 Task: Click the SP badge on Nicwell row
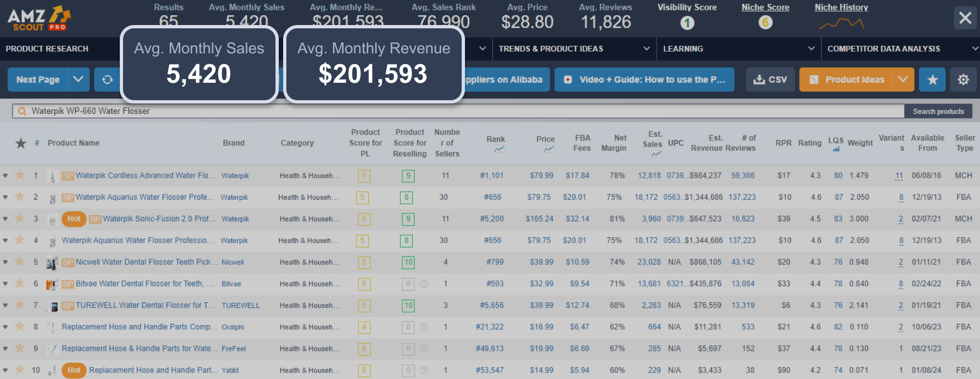coord(68,262)
